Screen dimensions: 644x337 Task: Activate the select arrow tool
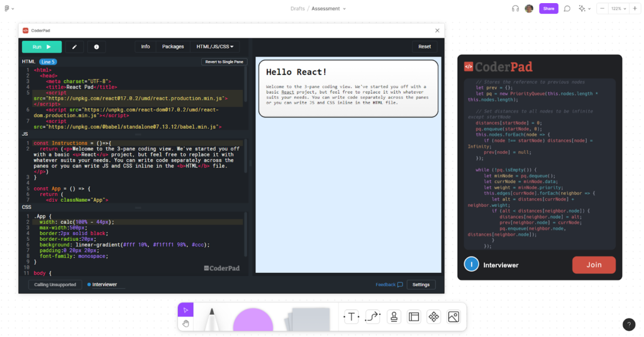(x=186, y=309)
